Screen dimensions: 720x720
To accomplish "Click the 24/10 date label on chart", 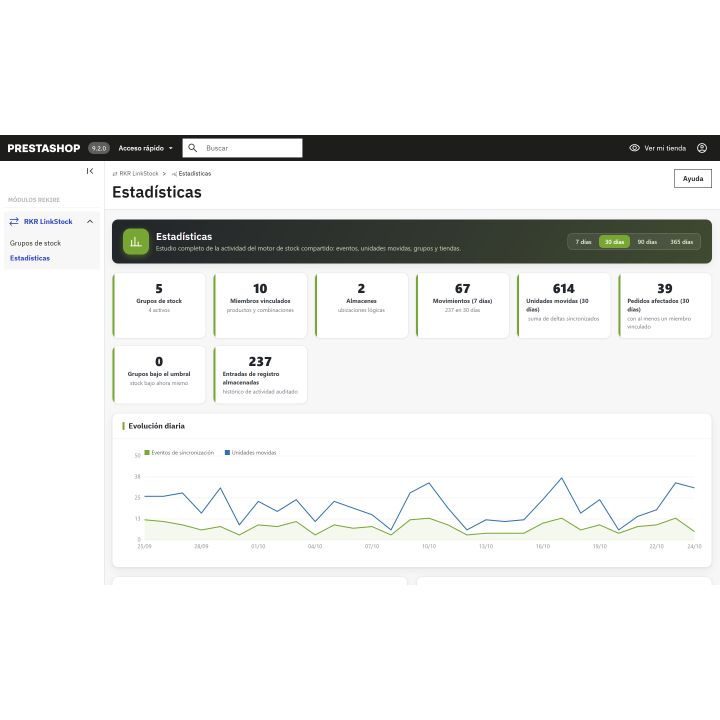I will point(694,546).
